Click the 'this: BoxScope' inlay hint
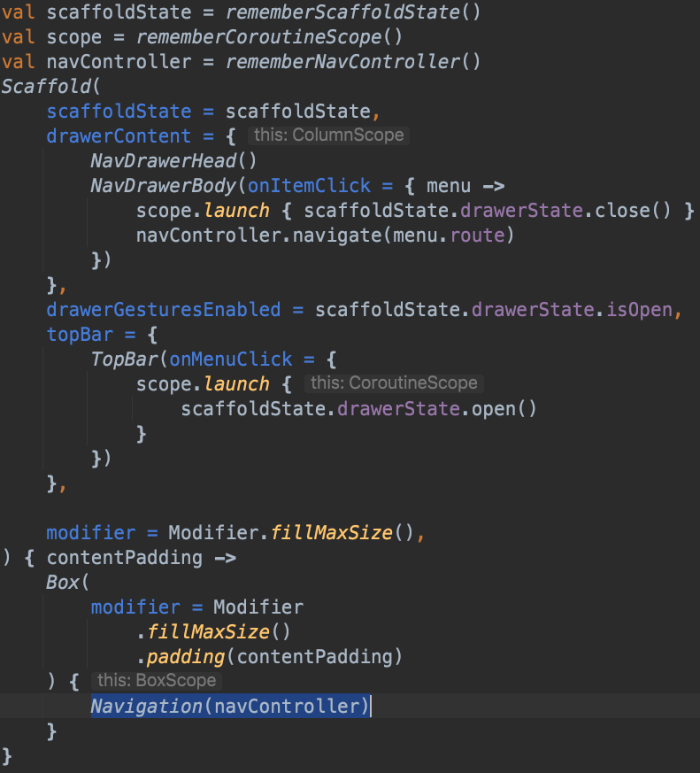 [x=157, y=680]
